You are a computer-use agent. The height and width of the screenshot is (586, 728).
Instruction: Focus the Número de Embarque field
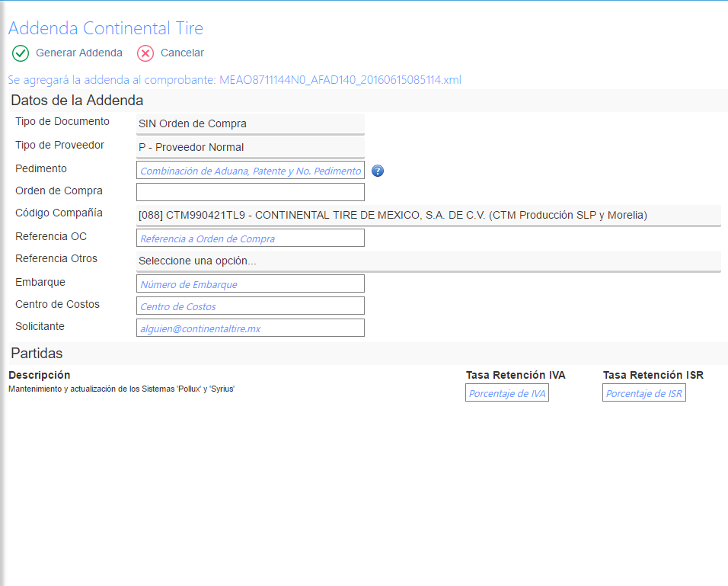coord(251,283)
